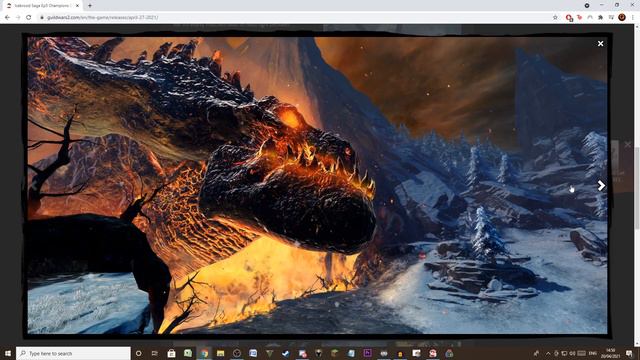640x360 pixels.
Task: Go forward in browser history
Action: click(18, 18)
